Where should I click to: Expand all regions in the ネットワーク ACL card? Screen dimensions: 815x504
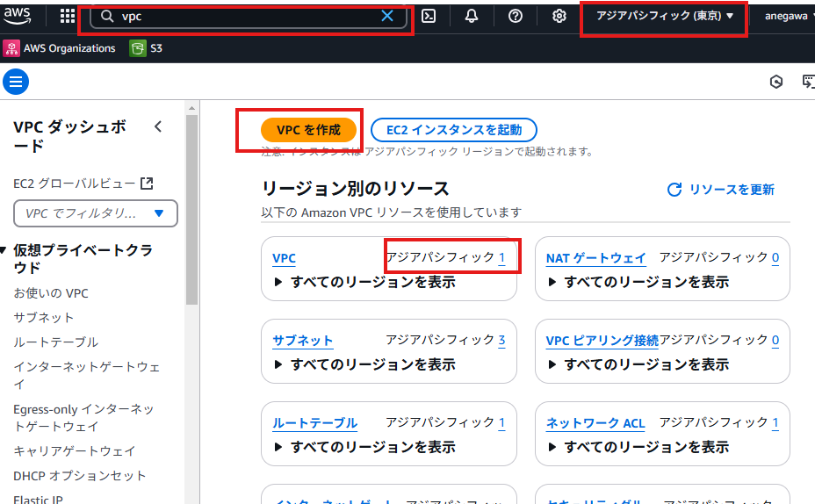[x=638, y=447]
